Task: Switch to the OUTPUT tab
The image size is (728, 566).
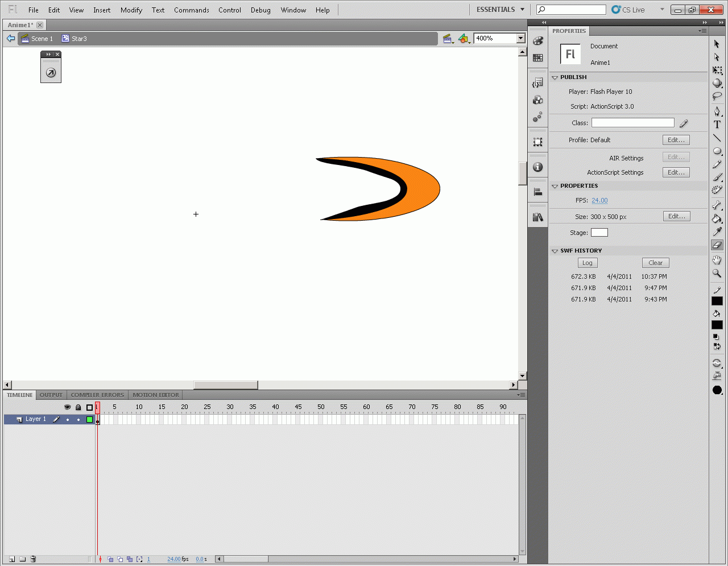Action: [51, 395]
